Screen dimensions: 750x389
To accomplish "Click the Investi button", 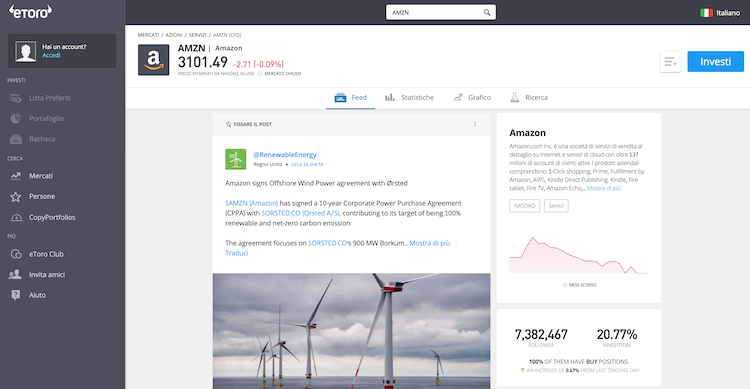I will [716, 62].
